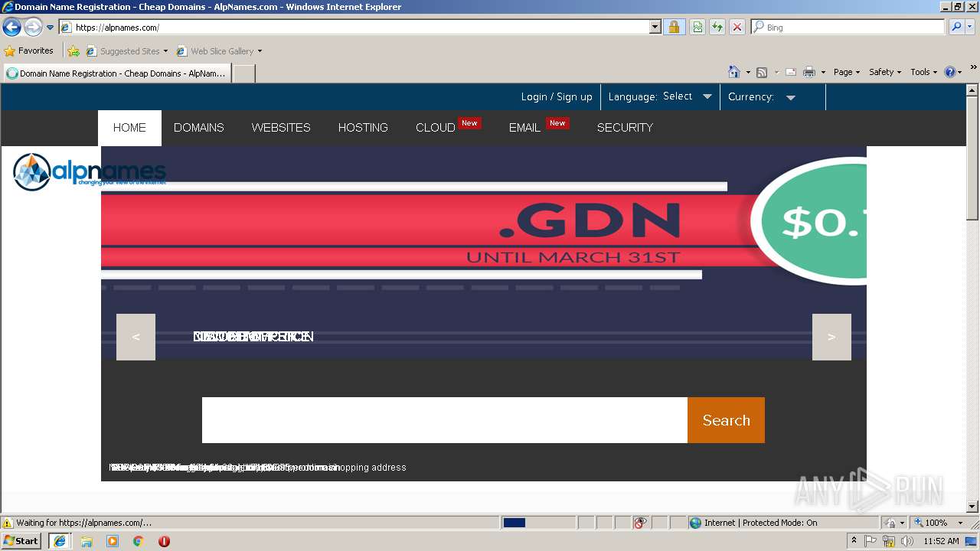Image resolution: width=980 pixels, height=551 pixels.
Task: Click the search magnifier icon
Action: [x=956, y=27]
